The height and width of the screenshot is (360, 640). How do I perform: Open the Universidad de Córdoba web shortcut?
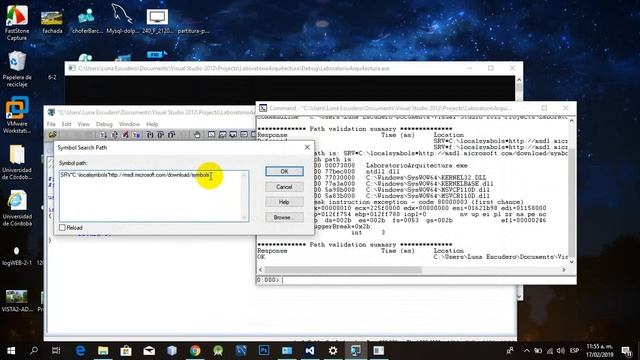coord(17,208)
